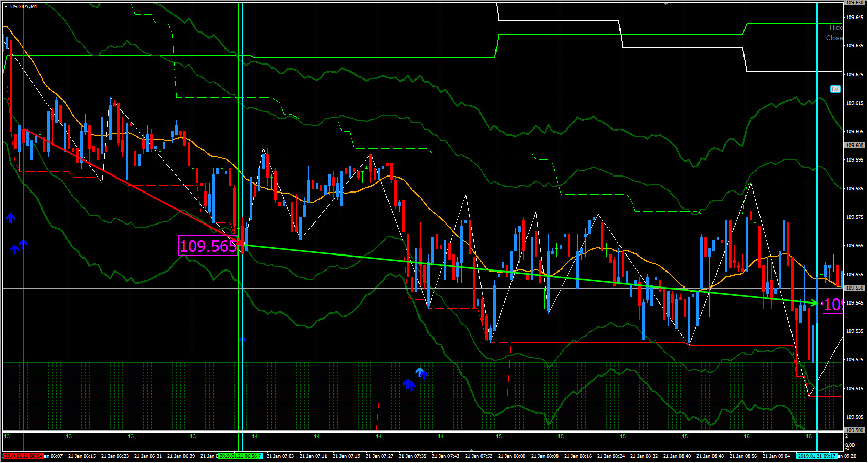Click the 109.625 price axis value
This screenshot has height=463, width=868.
pyautogui.click(x=855, y=75)
